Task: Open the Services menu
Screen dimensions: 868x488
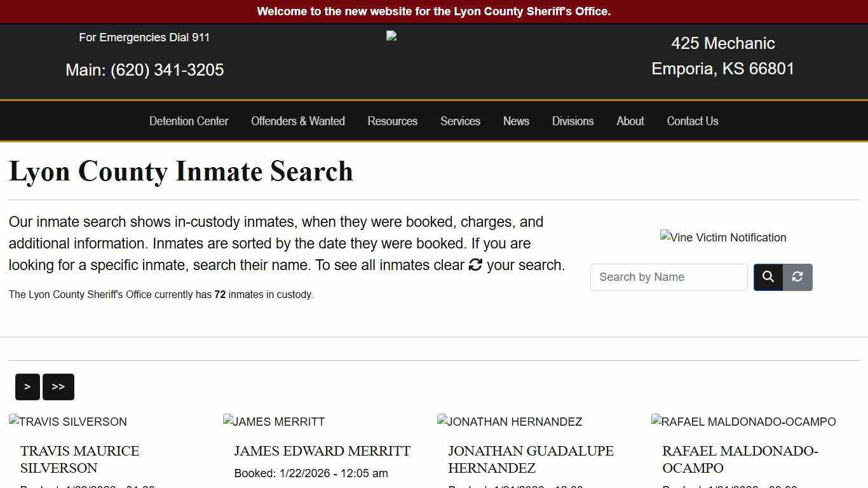Action: pyautogui.click(x=460, y=121)
